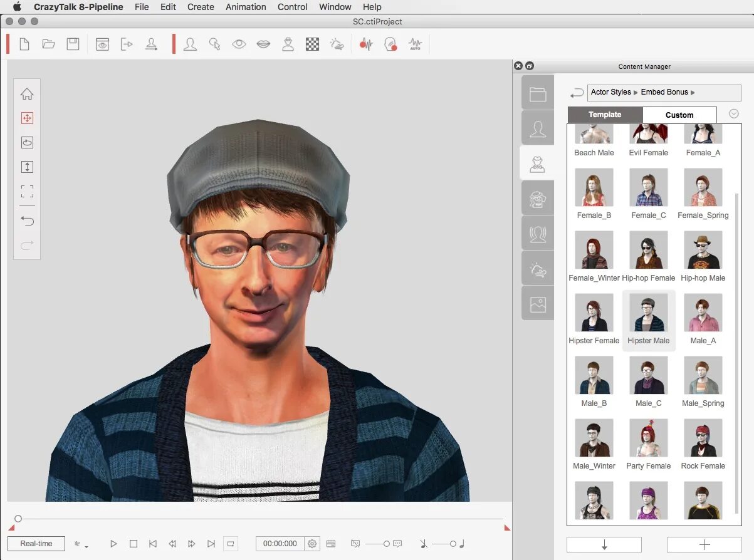The width and height of the screenshot is (754, 560).
Task: Toggle the Real-time playback mode button
Action: coord(36,544)
